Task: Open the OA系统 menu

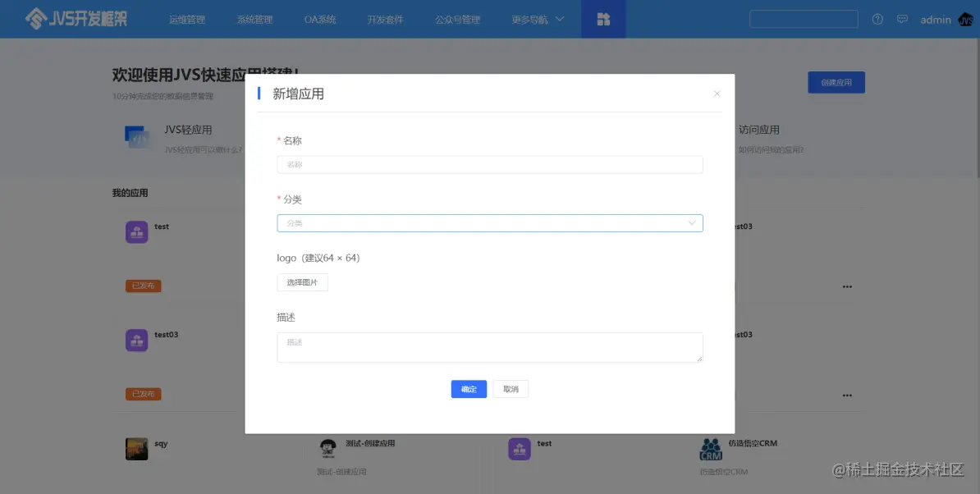Action: click(320, 20)
